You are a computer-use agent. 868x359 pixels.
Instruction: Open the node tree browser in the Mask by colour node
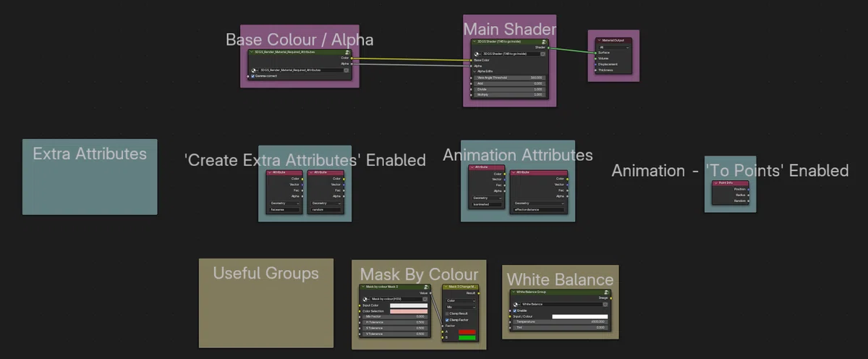(x=365, y=299)
